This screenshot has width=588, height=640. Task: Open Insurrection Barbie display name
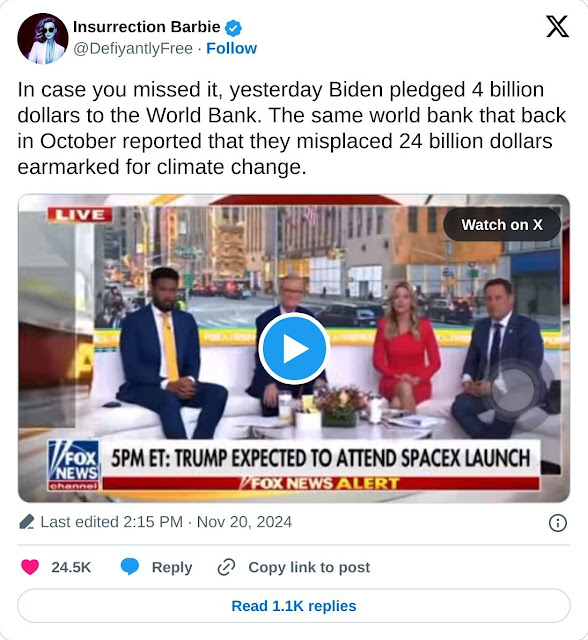[146, 27]
